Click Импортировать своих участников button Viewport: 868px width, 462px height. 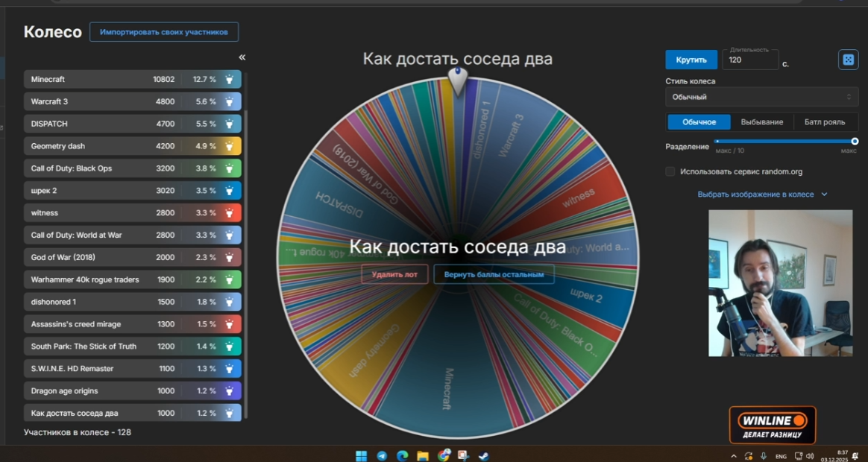pos(164,32)
